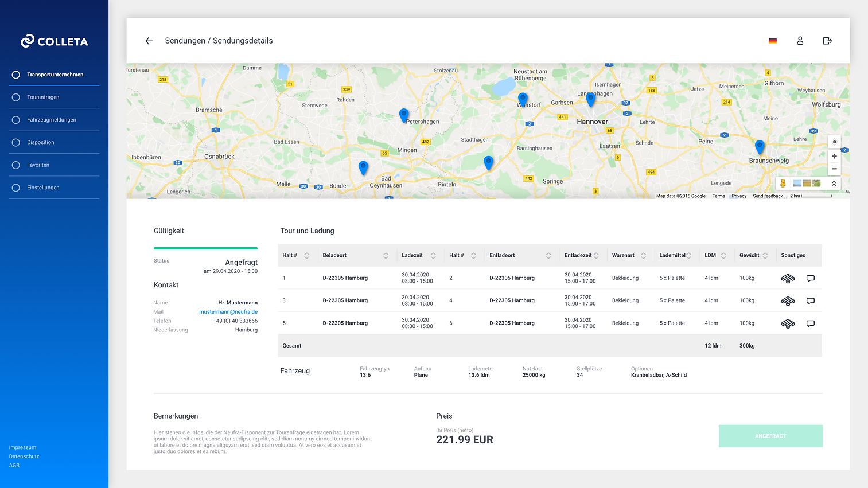Click the Nutzlast value 25000 kg
Viewport: 868px width, 488px height.
(x=534, y=375)
